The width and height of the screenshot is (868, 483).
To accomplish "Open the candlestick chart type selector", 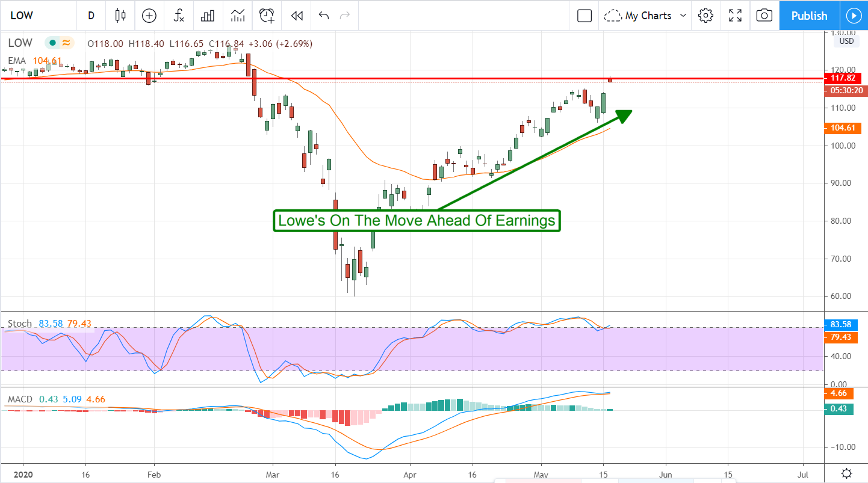I will [x=120, y=16].
